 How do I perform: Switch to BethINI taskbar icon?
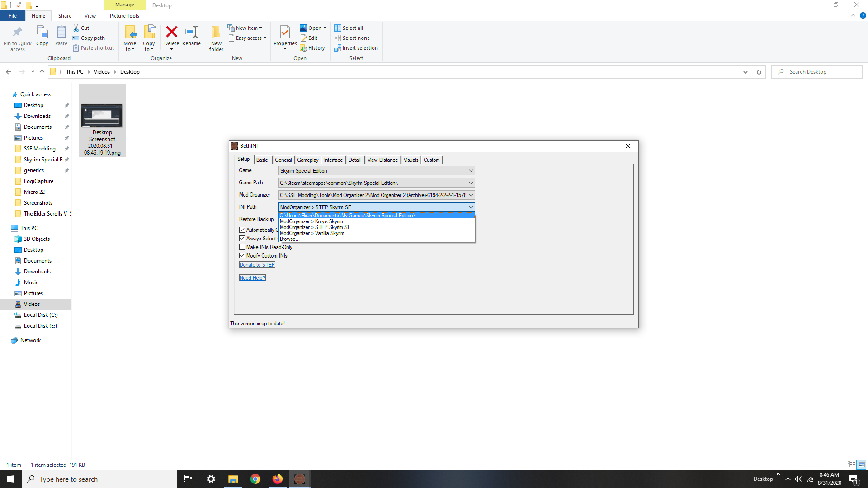[300, 479]
